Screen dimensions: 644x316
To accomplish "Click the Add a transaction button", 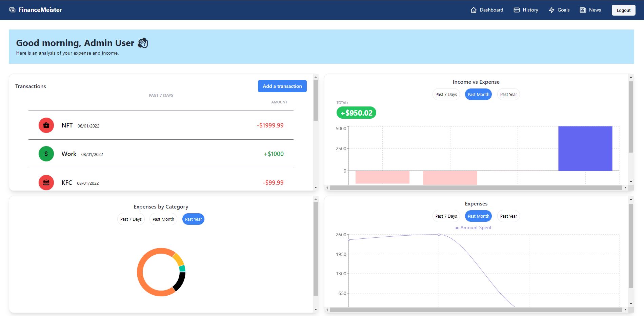I will click(282, 86).
